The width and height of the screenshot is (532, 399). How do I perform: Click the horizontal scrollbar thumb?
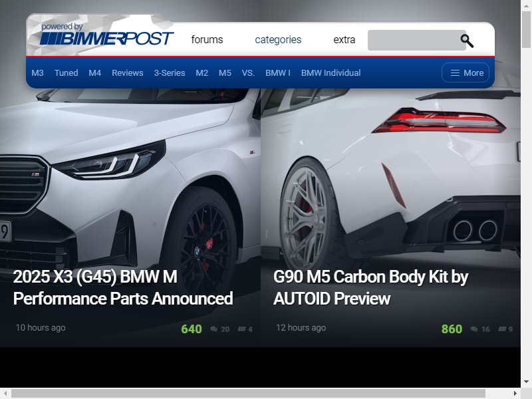(248, 394)
